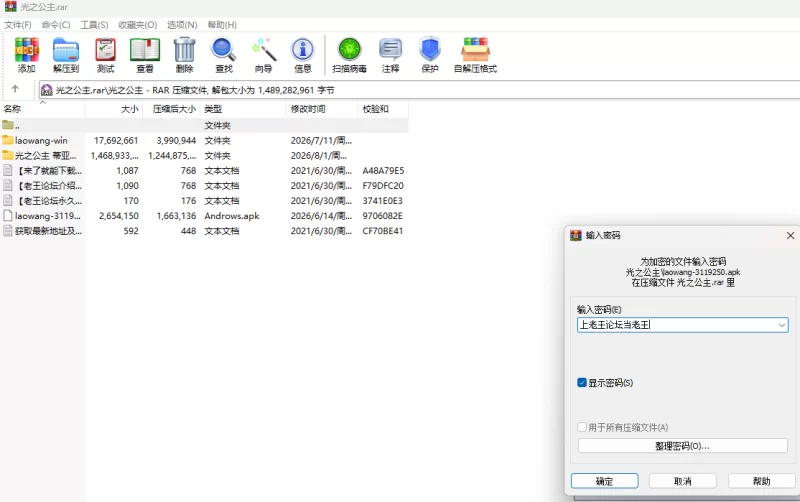Go up one level arrow
The height and width of the screenshot is (502, 800).
(15, 89)
